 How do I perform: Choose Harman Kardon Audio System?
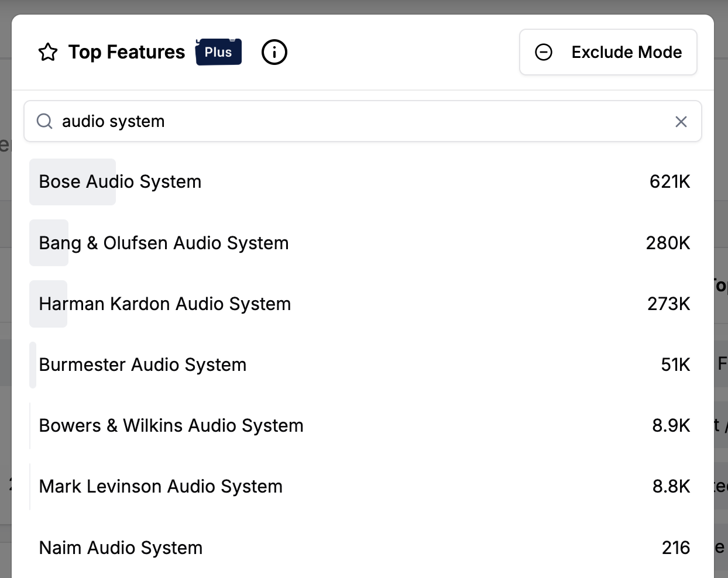tap(363, 304)
